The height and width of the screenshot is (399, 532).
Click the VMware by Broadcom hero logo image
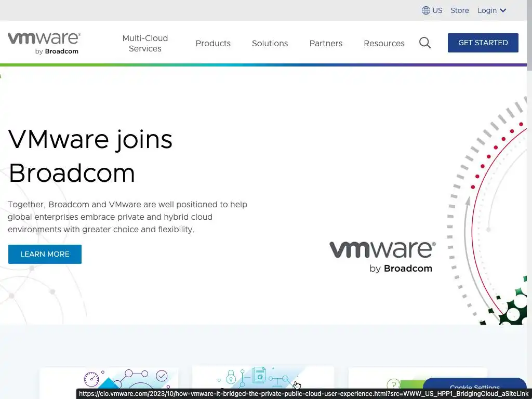(x=382, y=257)
